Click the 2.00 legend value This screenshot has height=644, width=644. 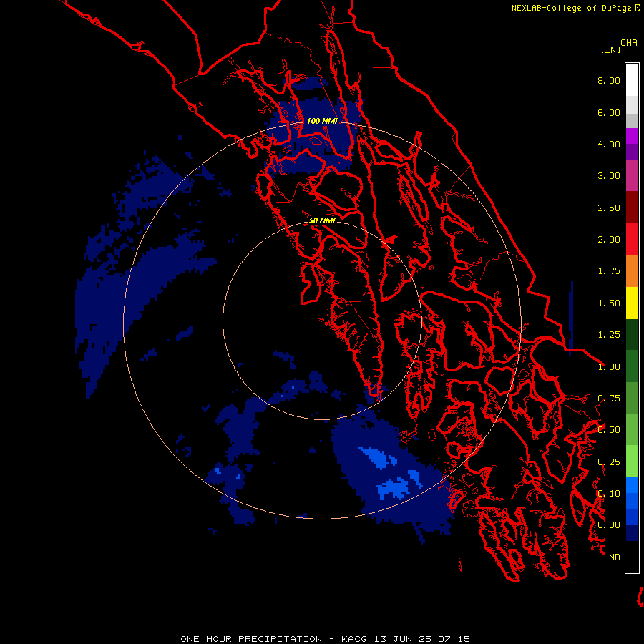click(x=609, y=240)
